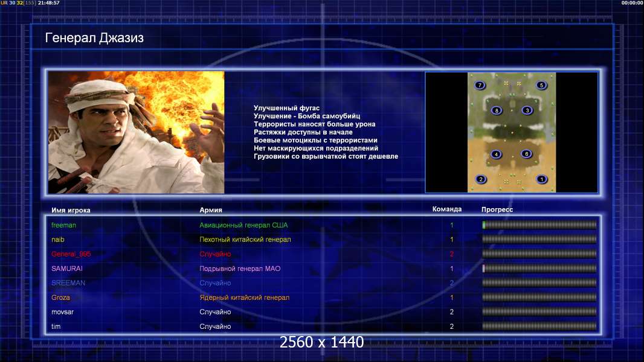Select player name naib
This screenshot has width=644, height=362.
pyautogui.click(x=58, y=240)
